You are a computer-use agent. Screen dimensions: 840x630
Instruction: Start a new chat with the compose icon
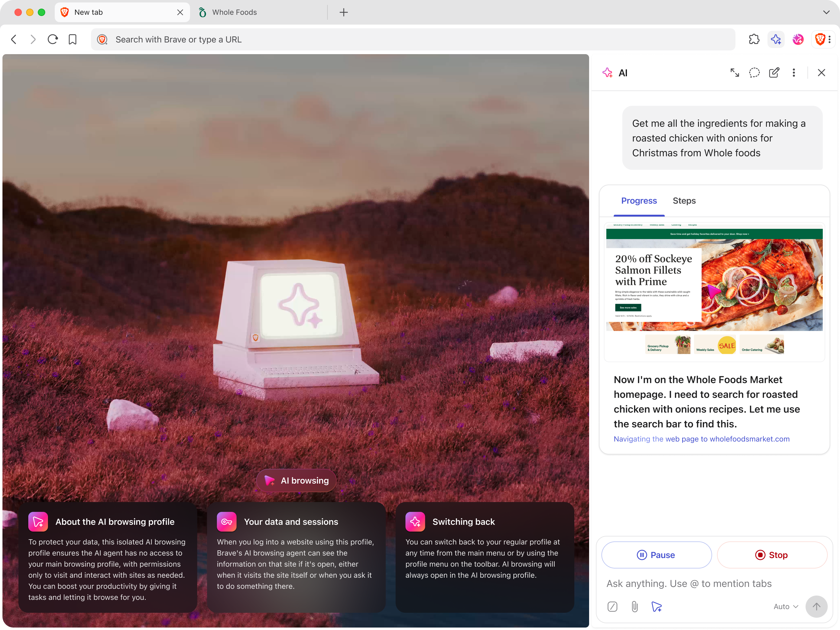(774, 73)
